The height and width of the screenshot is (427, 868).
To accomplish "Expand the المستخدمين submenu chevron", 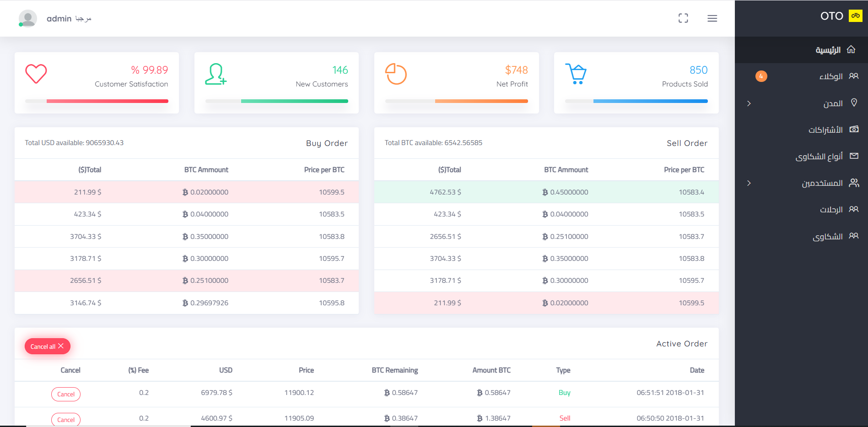I will (x=749, y=183).
